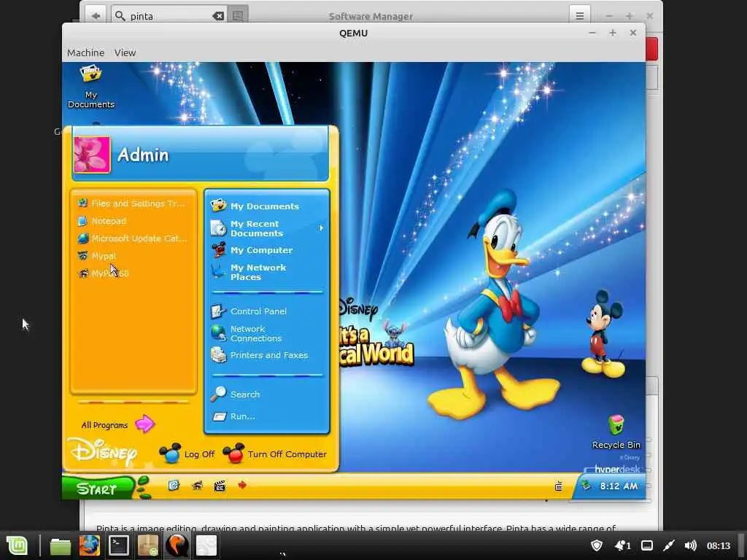Open the file manager panel launcher
This screenshot has width=747, height=560.
click(x=61, y=545)
